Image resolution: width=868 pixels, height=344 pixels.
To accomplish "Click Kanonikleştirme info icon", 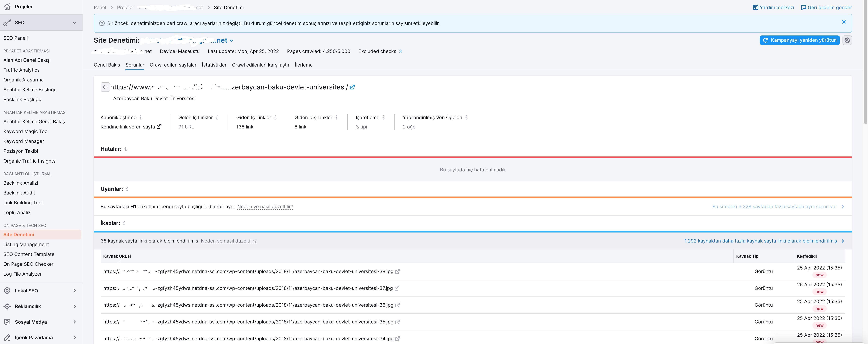I will [x=141, y=117].
